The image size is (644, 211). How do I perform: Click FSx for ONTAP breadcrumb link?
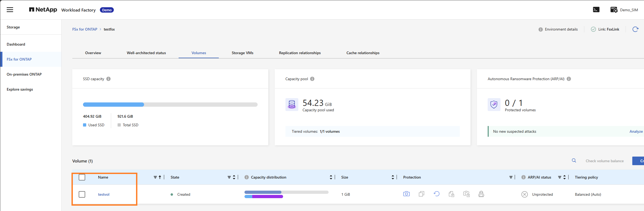[x=85, y=29]
